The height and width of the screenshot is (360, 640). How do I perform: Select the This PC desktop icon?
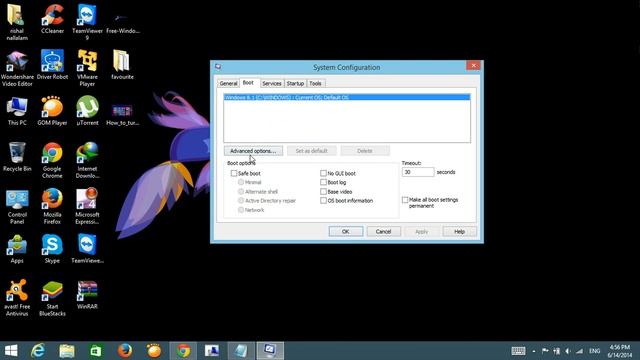[17, 111]
